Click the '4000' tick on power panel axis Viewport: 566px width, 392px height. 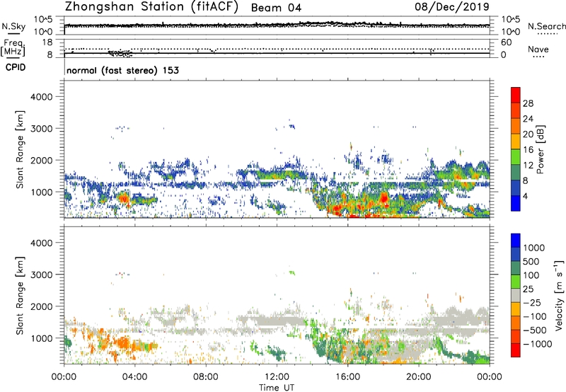pos(42,97)
